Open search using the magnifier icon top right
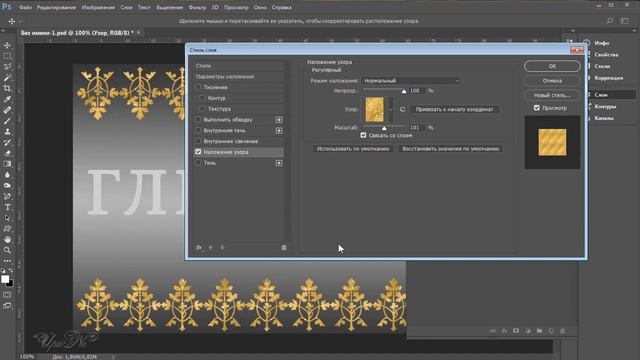This screenshot has width=640, height=360. coord(610,21)
